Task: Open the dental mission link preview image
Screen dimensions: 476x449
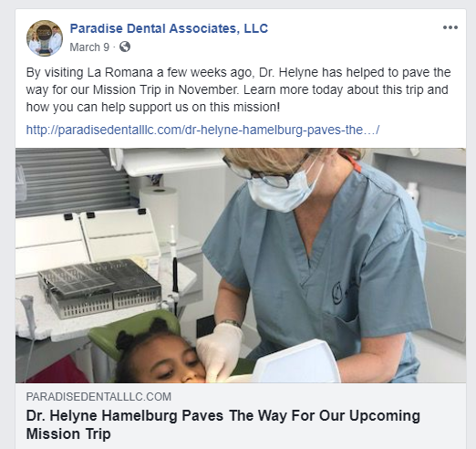Action: click(x=241, y=266)
